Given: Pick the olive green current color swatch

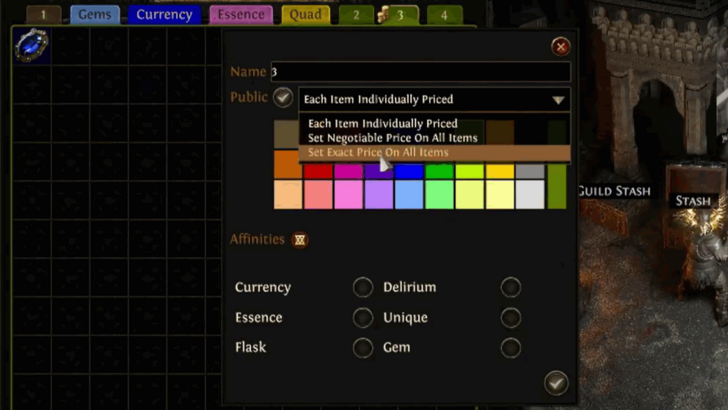Looking at the screenshot, I should [x=557, y=187].
